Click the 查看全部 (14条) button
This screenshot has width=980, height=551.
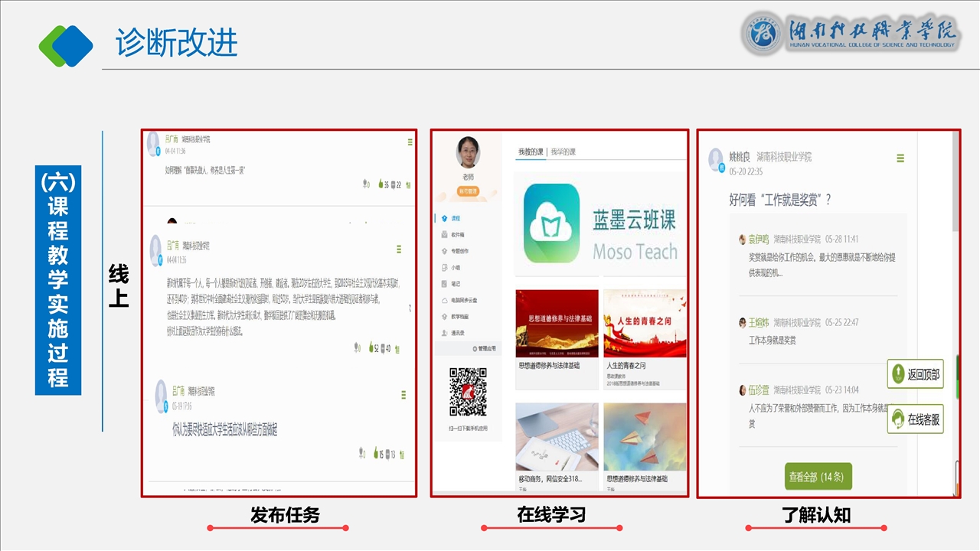[x=818, y=477]
